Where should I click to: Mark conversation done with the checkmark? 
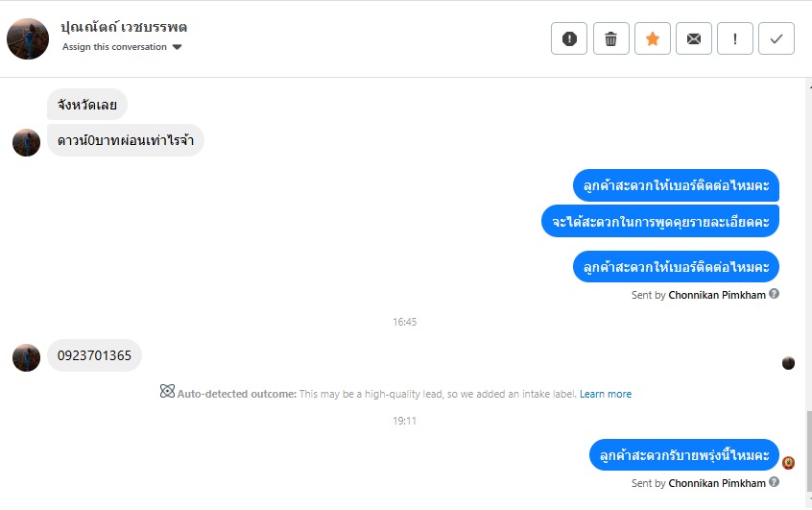point(776,38)
